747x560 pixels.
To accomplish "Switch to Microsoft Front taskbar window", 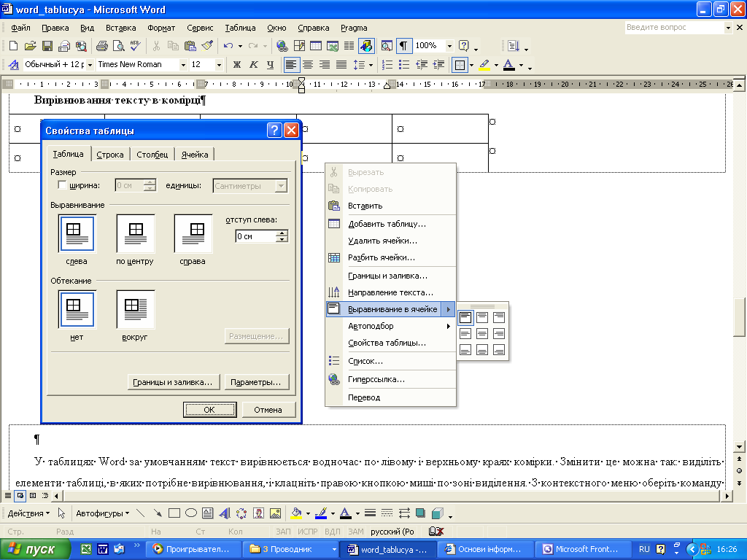I will (582, 549).
